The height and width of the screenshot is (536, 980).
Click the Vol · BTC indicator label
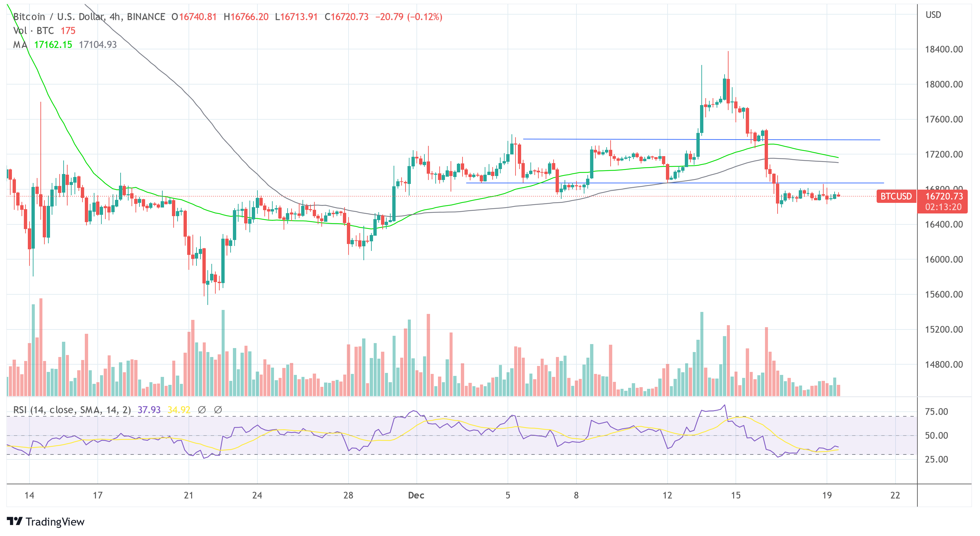pyautogui.click(x=33, y=31)
